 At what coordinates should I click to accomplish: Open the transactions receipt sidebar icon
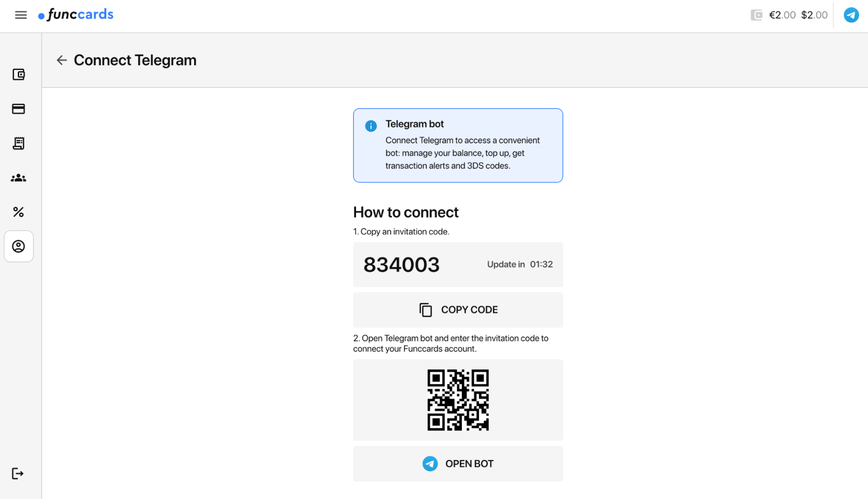pos(19,143)
